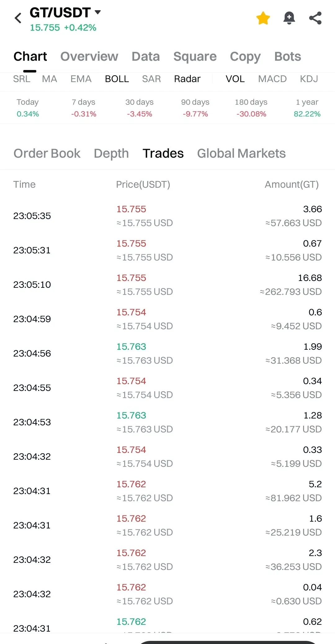
Task: Toggle the Radar indicator
Action: [187, 79]
